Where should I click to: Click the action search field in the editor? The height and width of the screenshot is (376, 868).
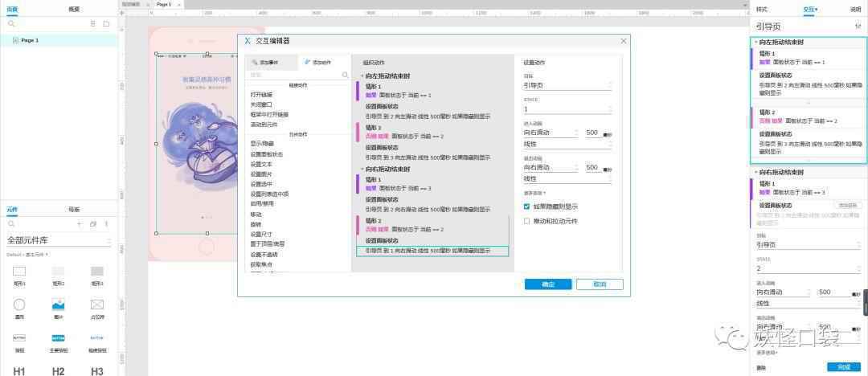pyautogui.click(x=299, y=75)
